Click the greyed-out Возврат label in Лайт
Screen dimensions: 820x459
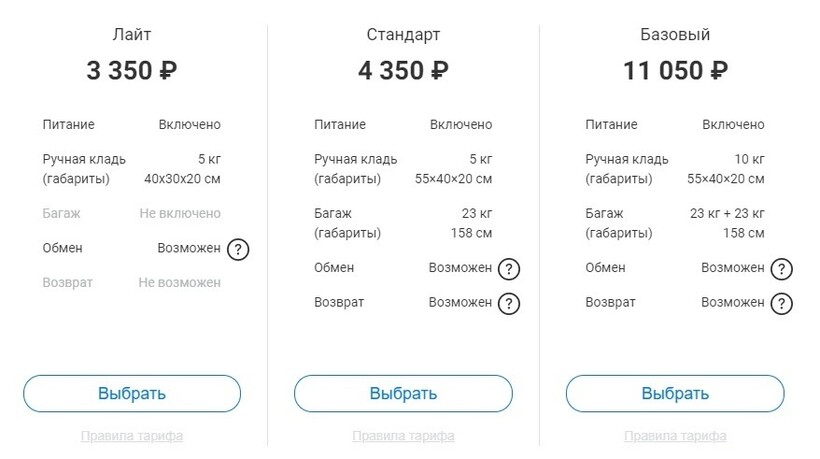tap(68, 283)
